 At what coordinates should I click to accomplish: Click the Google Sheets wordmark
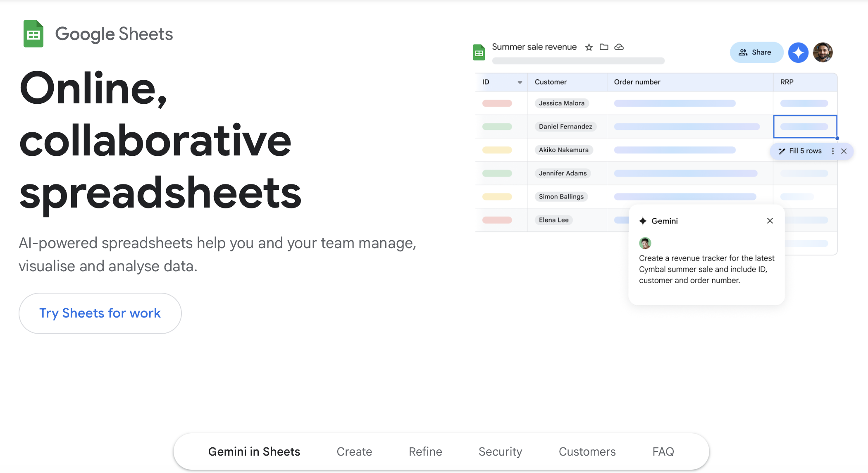point(114,34)
